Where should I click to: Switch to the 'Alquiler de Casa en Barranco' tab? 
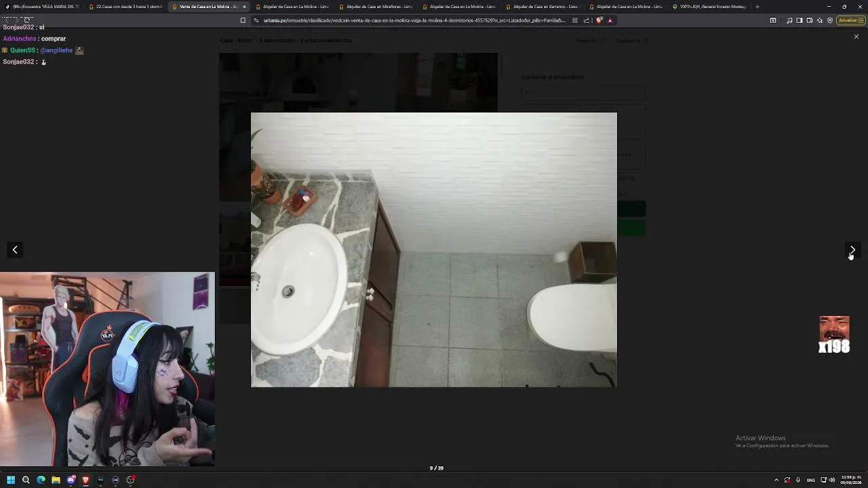coord(544,7)
